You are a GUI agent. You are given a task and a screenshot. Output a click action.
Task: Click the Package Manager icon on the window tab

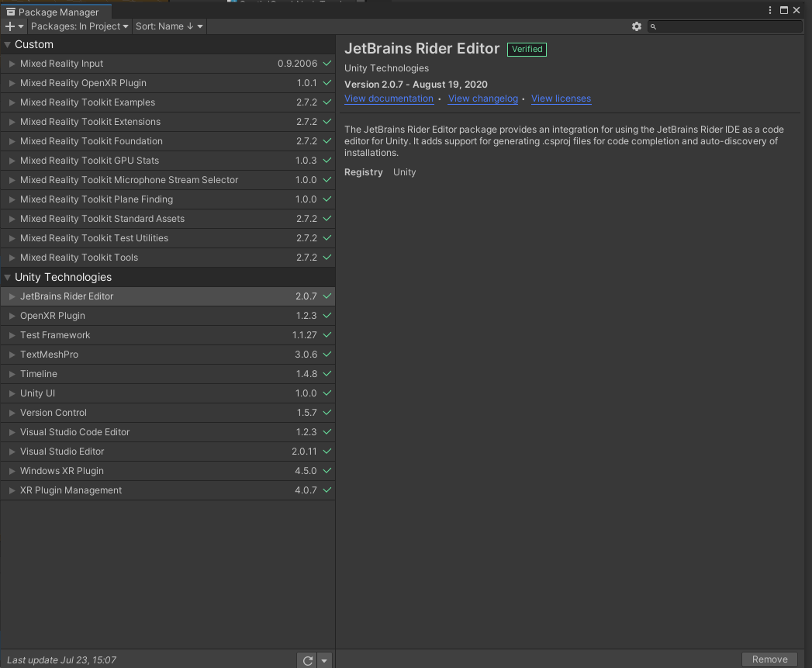coord(11,12)
